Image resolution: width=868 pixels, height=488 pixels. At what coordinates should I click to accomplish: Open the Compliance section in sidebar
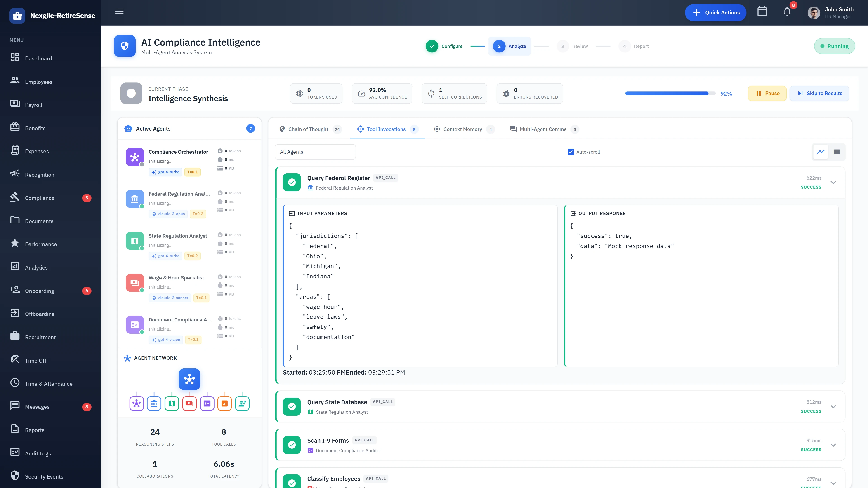(40, 198)
